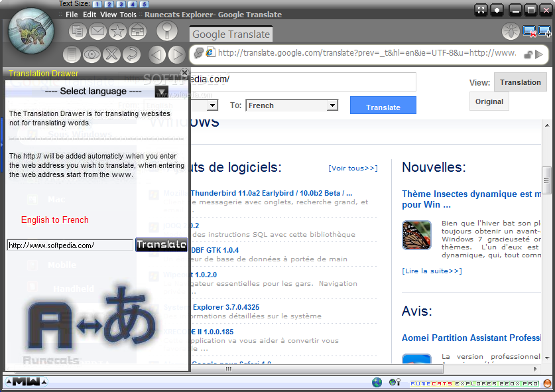The image size is (555, 392).
Task: Click the orange orb in status bar corner
Action: click(547, 383)
